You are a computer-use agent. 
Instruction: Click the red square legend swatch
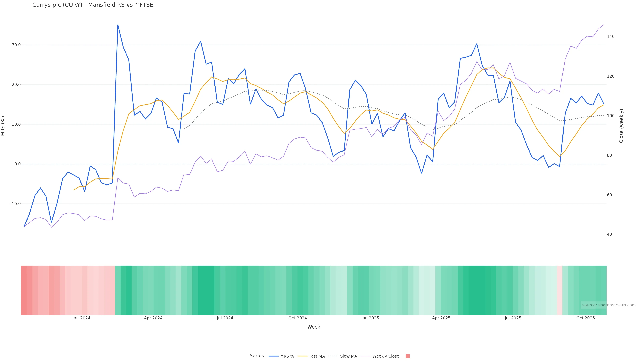(x=408, y=356)
